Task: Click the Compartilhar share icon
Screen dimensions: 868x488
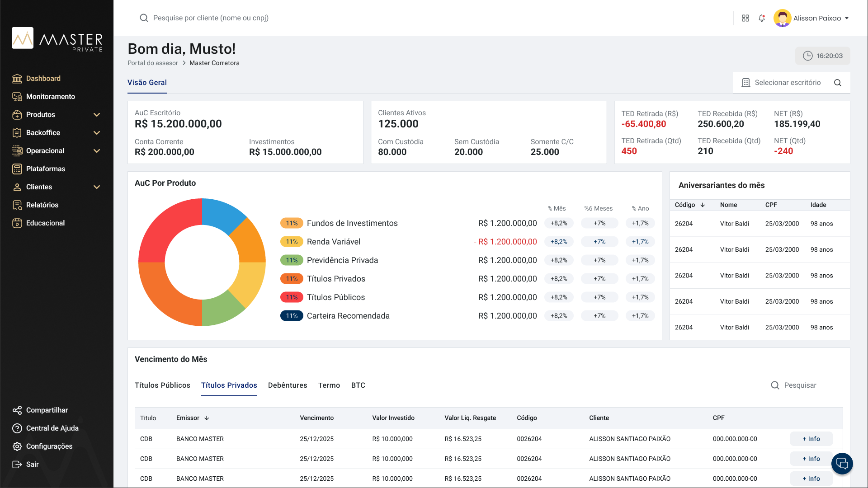Action: tap(17, 410)
